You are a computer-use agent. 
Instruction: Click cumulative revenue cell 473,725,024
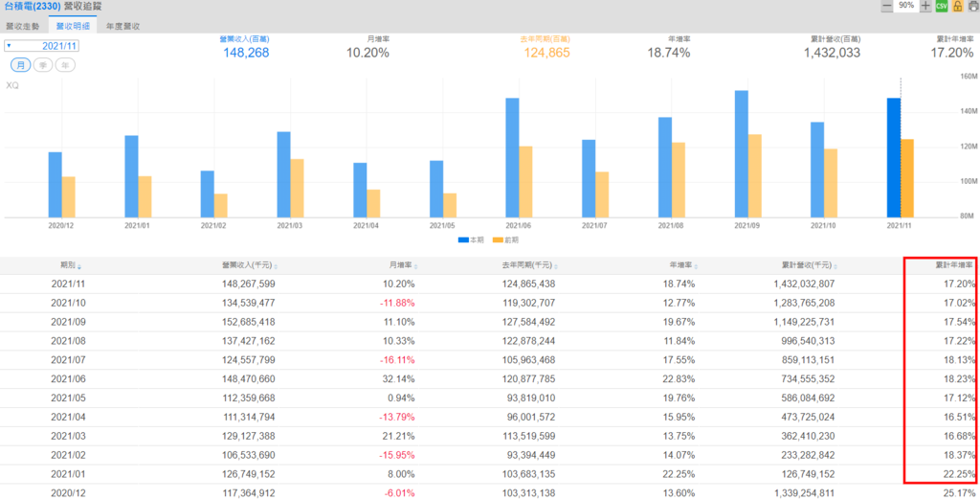(808, 417)
